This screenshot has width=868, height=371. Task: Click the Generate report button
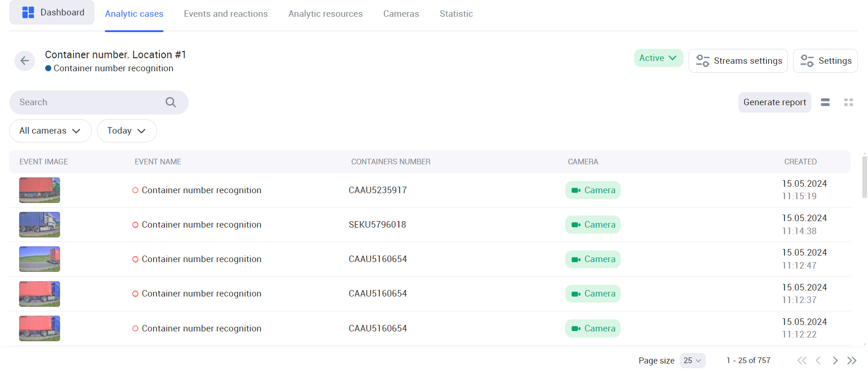(774, 102)
